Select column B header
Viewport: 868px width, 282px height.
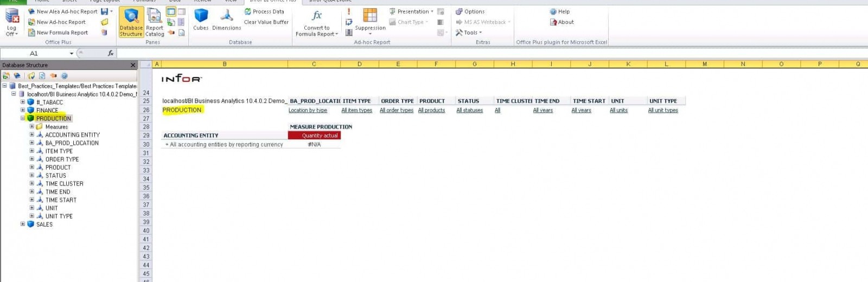pos(225,64)
